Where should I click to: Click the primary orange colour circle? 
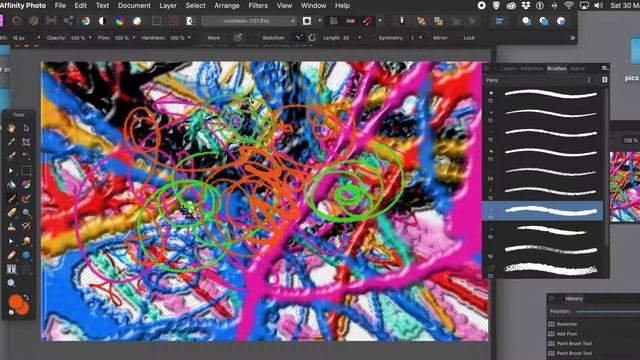[15, 302]
